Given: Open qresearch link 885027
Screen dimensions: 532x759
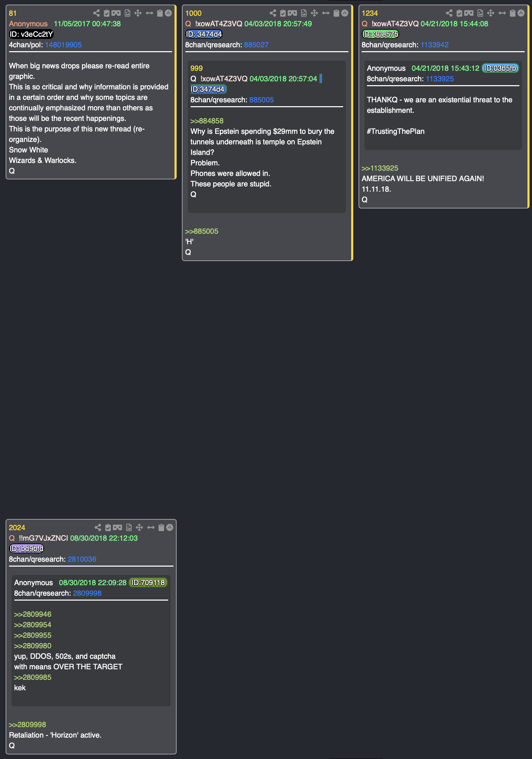Looking at the screenshot, I should click(256, 45).
